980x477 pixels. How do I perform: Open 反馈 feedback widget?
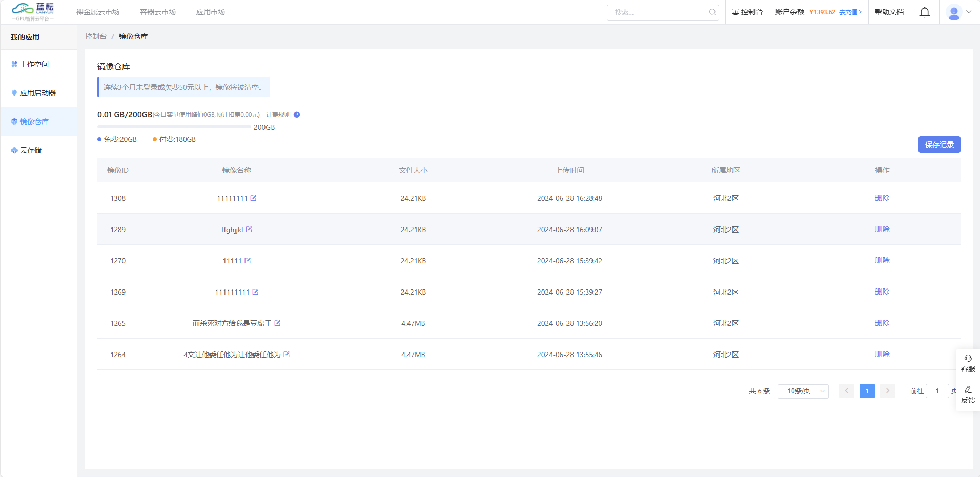click(x=968, y=395)
